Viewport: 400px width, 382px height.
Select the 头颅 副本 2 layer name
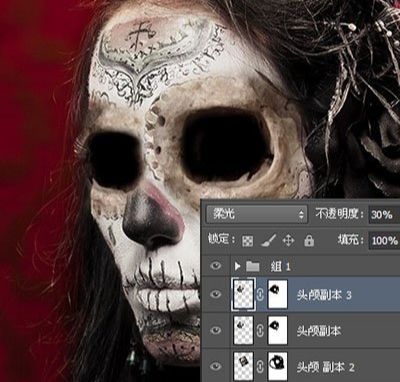click(x=325, y=367)
